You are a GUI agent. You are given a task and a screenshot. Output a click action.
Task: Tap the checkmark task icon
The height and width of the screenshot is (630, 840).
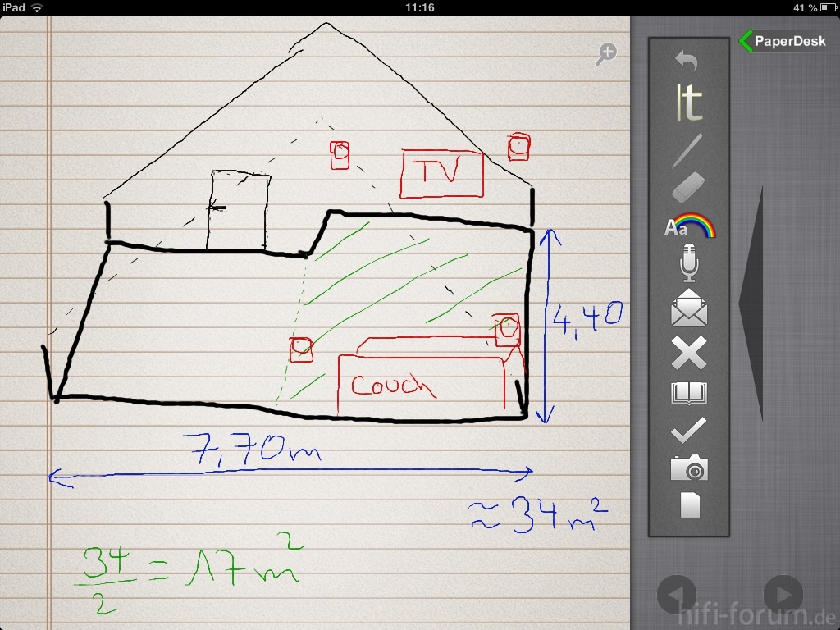point(688,430)
